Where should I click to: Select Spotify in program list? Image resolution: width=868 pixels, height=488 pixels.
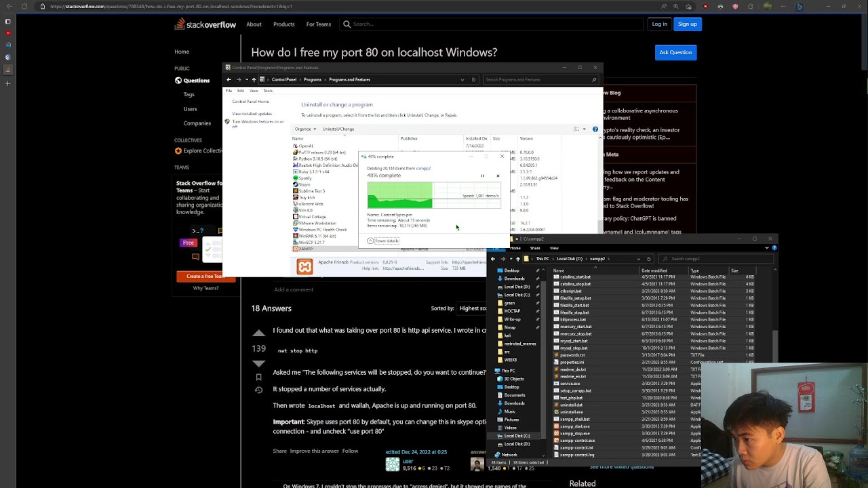[x=304, y=178]
